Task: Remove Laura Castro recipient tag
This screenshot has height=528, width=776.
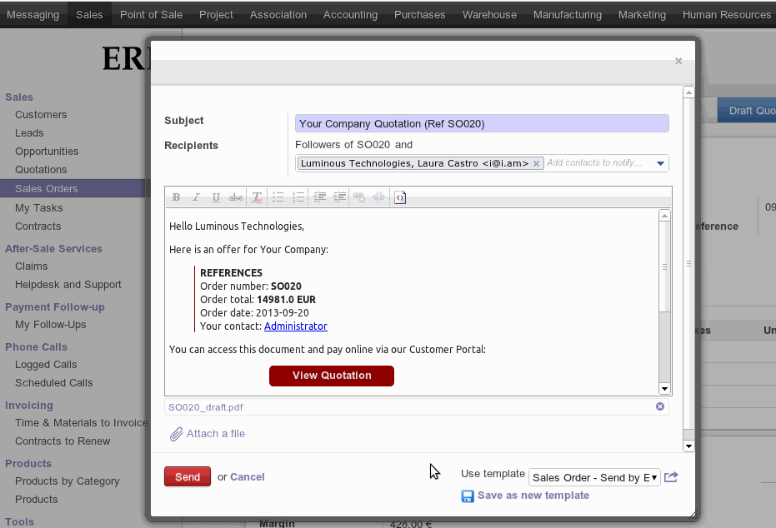Action: tap(536, 163)
